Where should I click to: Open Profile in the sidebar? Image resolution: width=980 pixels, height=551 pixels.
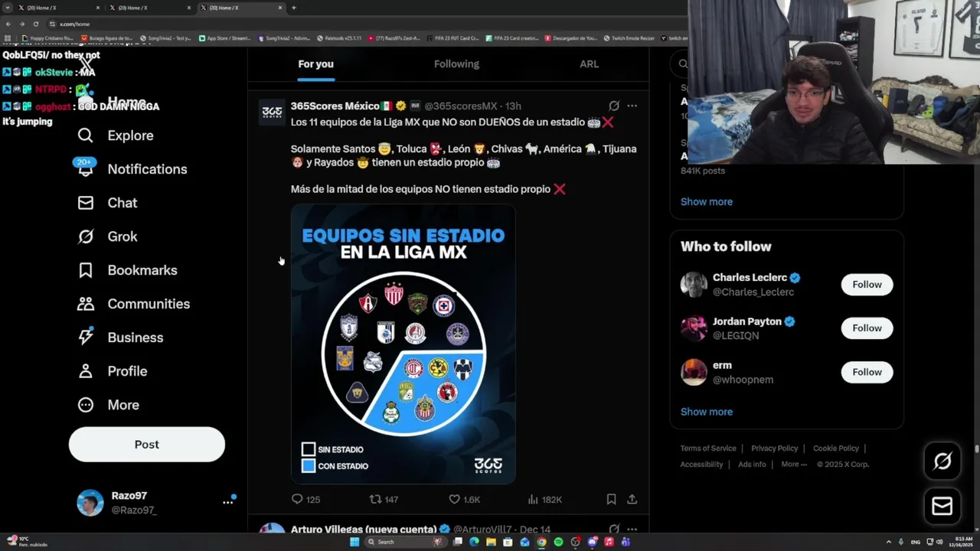click(112, 371)
